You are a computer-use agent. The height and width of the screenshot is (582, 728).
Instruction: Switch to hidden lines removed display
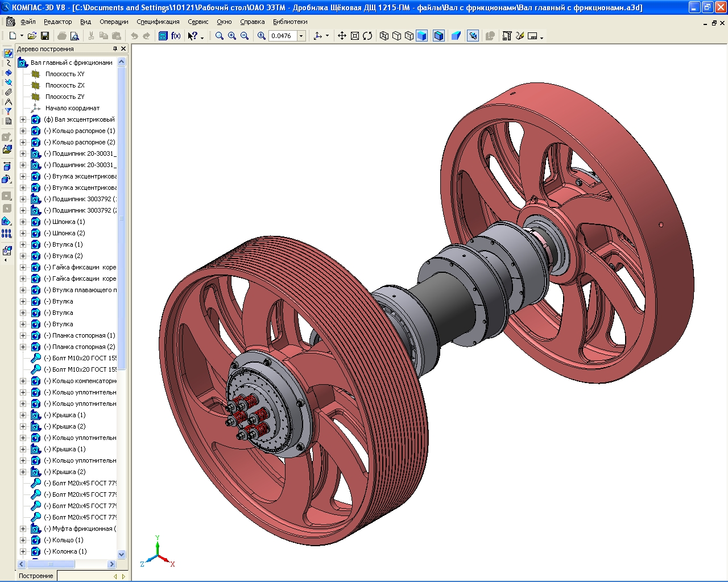click(397, 36)
